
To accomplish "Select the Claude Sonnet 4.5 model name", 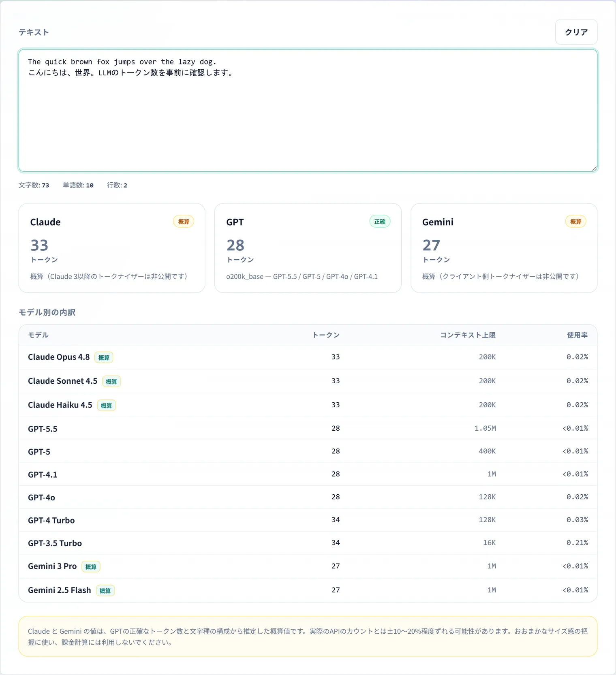I will [62, 381].
